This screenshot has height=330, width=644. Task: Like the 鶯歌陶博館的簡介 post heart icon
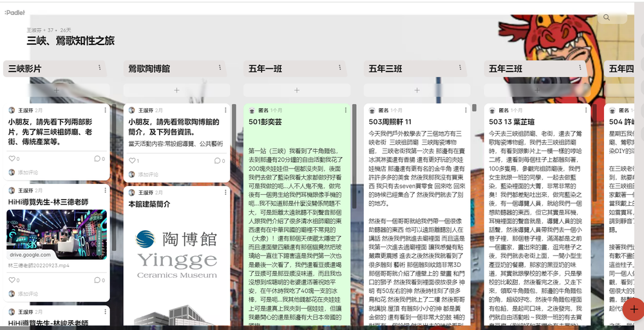(132, 160)
